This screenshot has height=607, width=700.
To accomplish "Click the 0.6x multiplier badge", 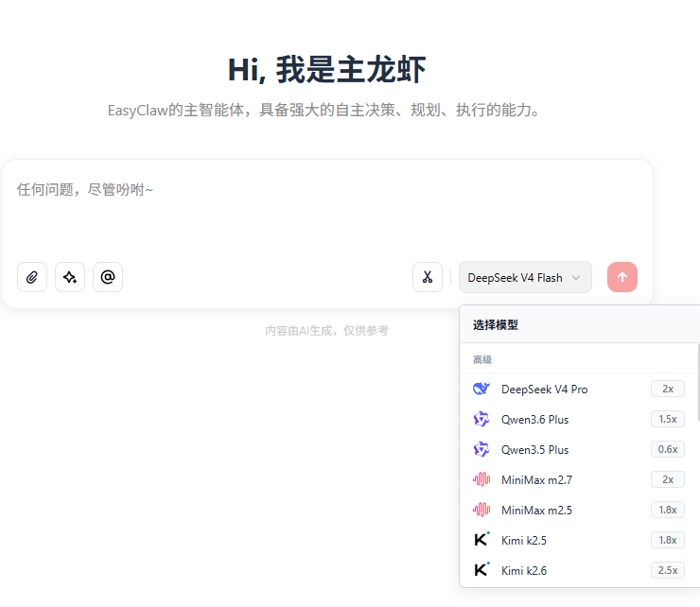I will point(668,449).
